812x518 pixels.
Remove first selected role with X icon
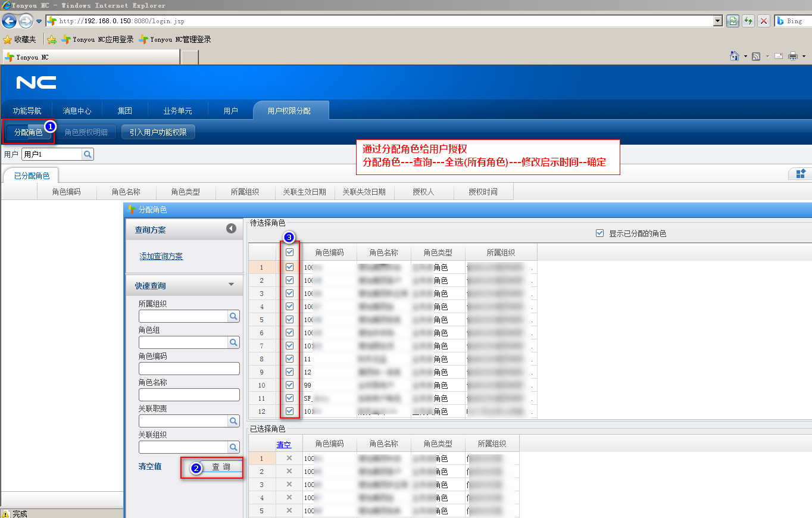pyautogui.click(x=289, y=458)
